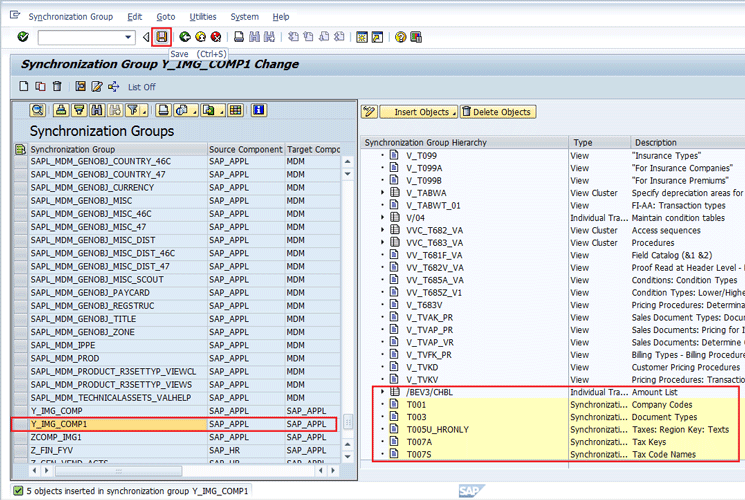745x500 pixels.
Task: Open the Goto menu
Action: (x=165, y=17)
